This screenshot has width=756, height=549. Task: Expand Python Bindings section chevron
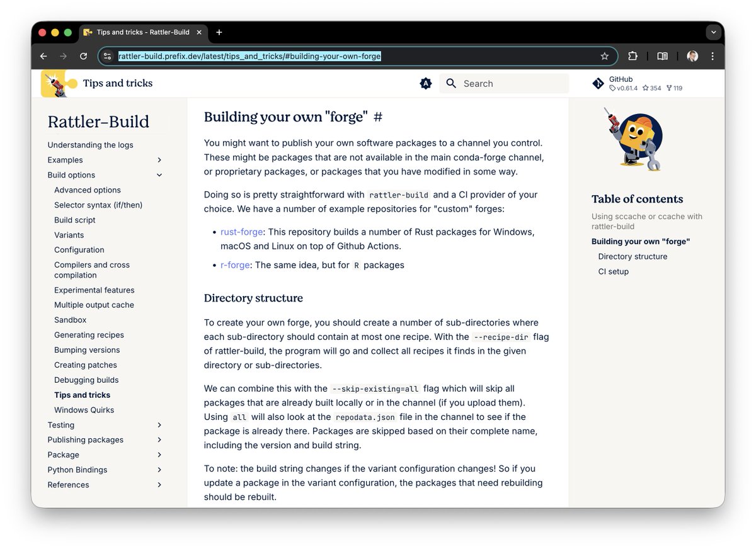pos(159,470)
